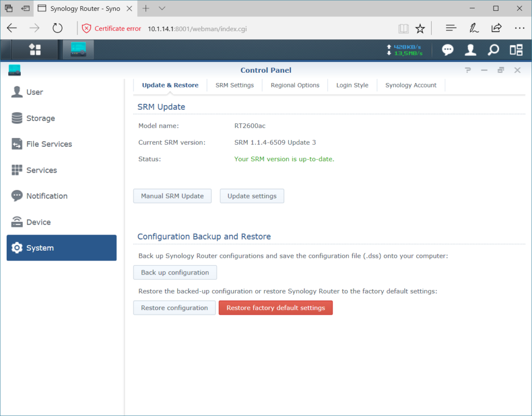Click the SRM search magnifier icon
This screenshot has height=416, width=532.
[494, 50]
